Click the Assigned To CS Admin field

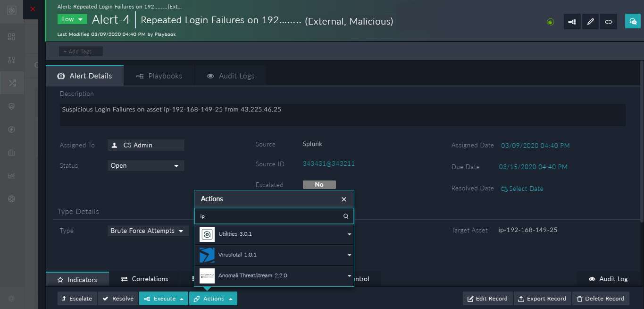(x=146, y=145)
